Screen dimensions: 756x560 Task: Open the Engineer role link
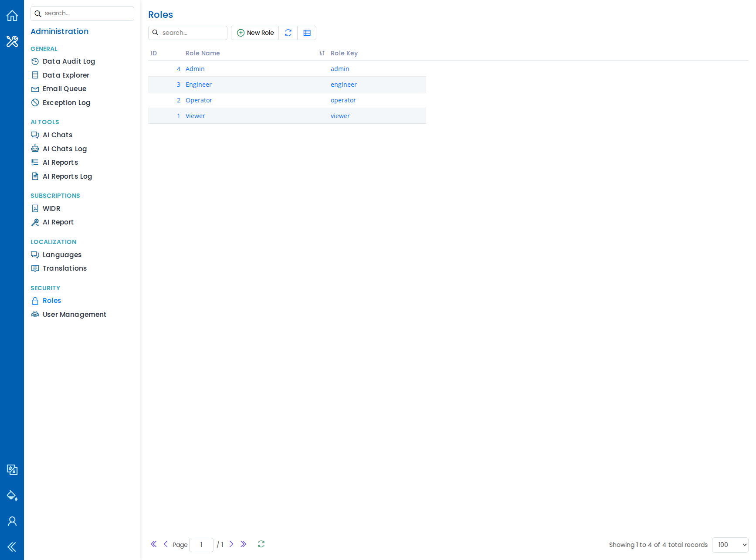(x=198, y=85)
